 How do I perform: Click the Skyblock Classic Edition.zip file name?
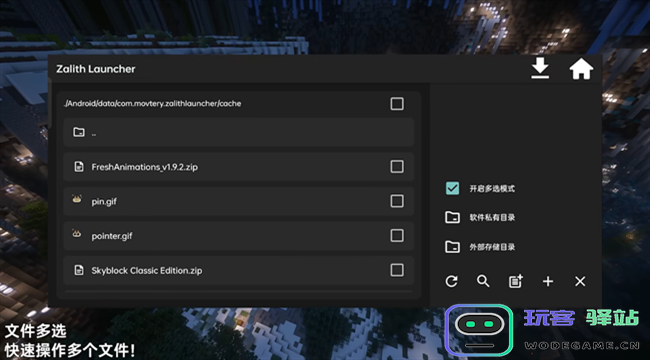(147, 270)
